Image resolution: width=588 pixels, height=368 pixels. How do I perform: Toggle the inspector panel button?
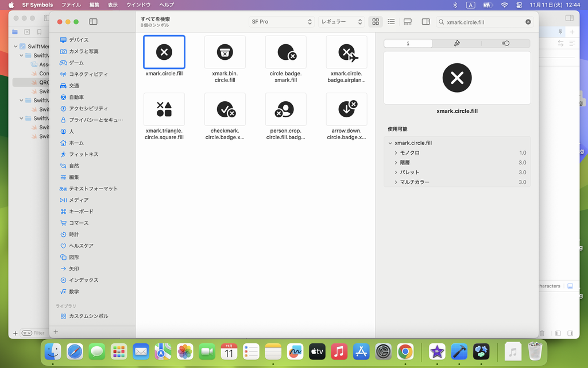(x=425, y=22)
